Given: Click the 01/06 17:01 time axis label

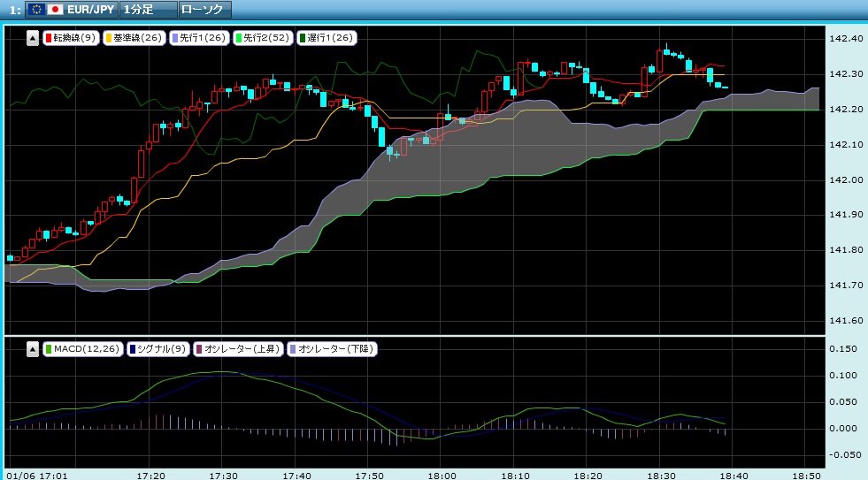Looking at the screenshot, I should pyautogui.click(x=36, y=476).
